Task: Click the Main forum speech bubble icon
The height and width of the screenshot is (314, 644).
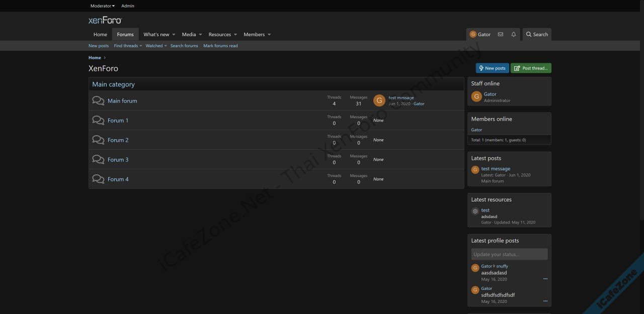Action: coord(98,100)
